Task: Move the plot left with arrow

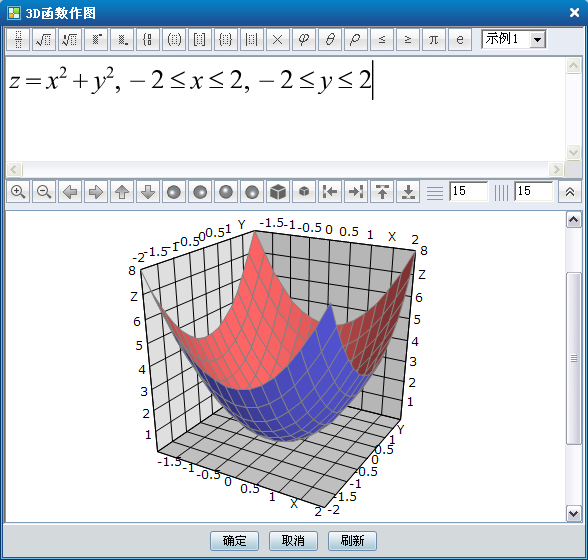Action: [x=70, y=192]
